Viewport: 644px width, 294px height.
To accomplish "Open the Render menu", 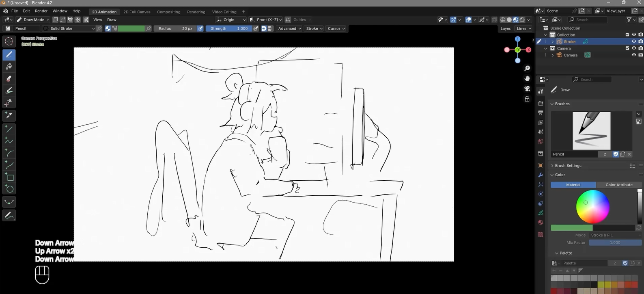I will click(41, 11).
